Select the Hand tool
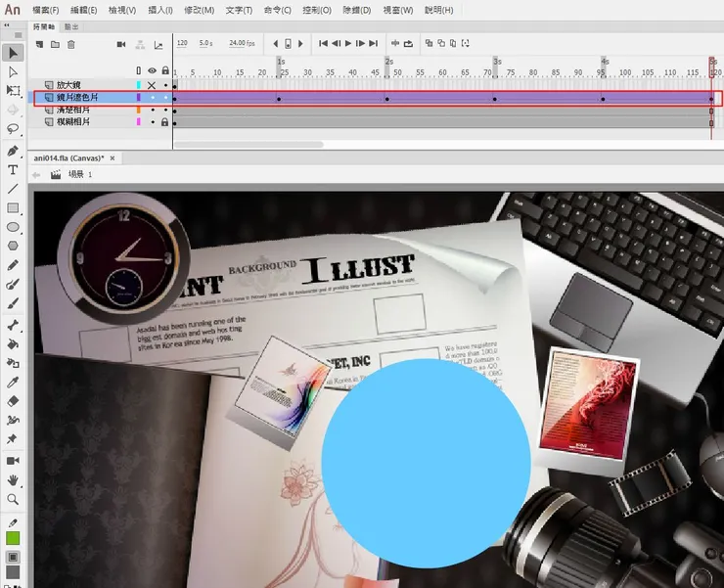The width and height of the screenshot is (724, 588). 13,480
